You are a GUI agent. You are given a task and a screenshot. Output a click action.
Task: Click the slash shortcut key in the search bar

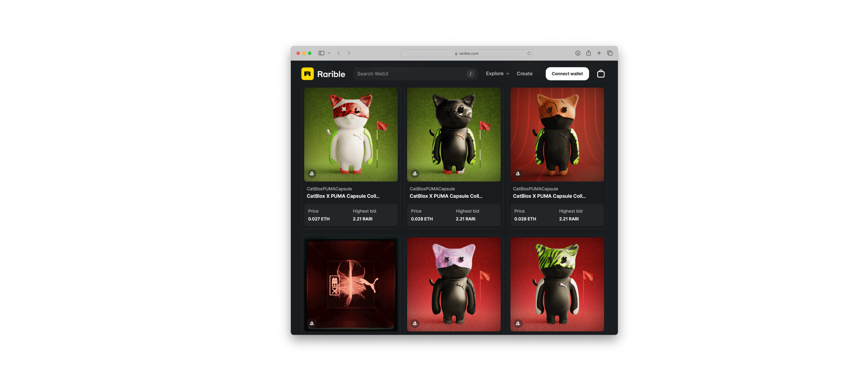(470, 74)
